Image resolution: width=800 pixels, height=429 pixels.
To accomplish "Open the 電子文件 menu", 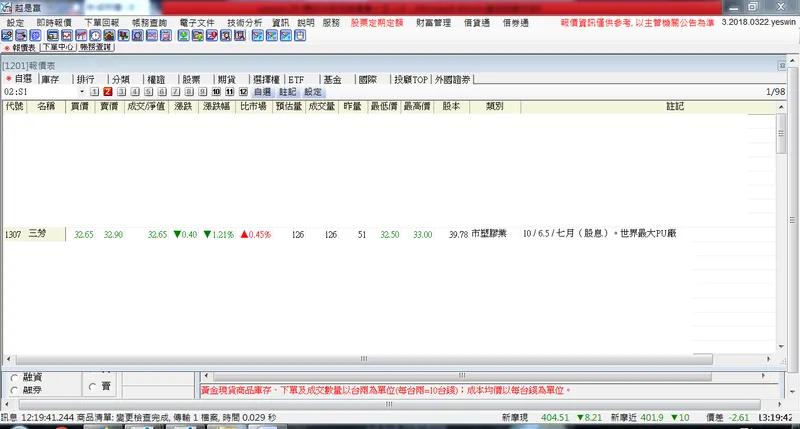I will (x=197, y=23).
